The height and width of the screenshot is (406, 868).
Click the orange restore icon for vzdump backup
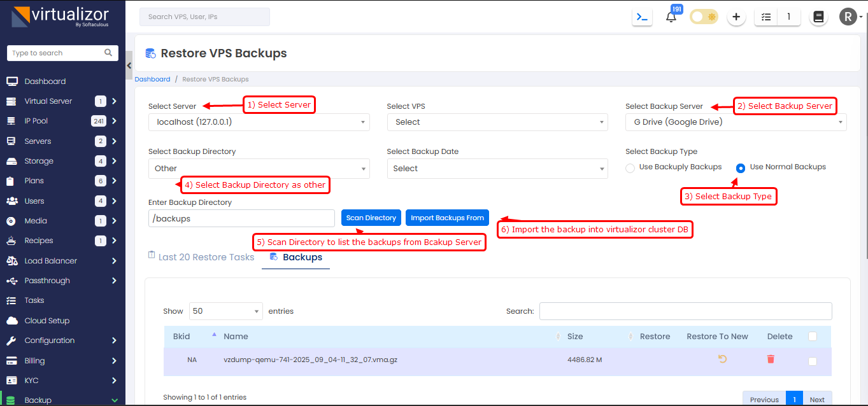pos(722,360)
